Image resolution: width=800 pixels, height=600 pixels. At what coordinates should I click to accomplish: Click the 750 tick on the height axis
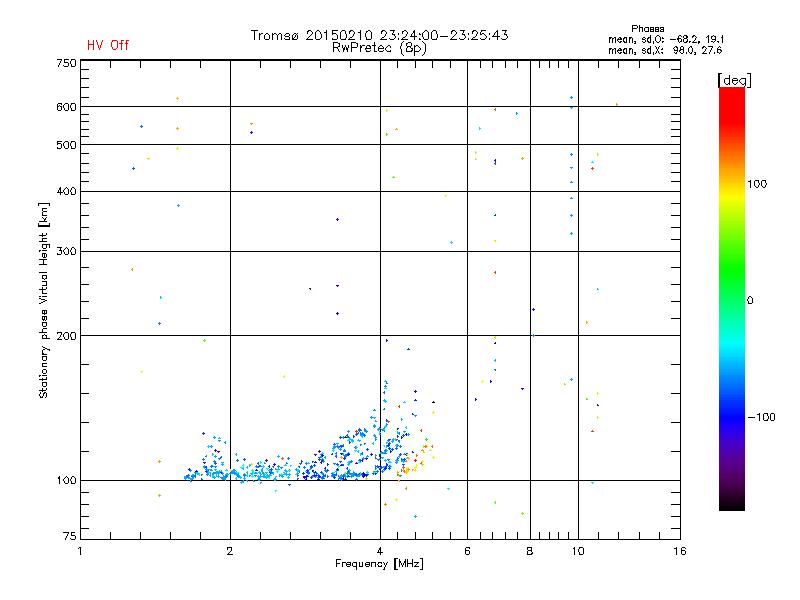click(x=66, y=63)
